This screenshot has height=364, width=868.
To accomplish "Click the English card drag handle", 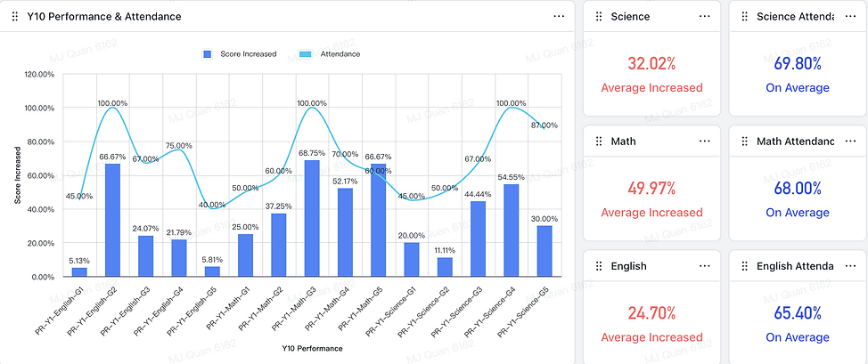I will point(598,266).
